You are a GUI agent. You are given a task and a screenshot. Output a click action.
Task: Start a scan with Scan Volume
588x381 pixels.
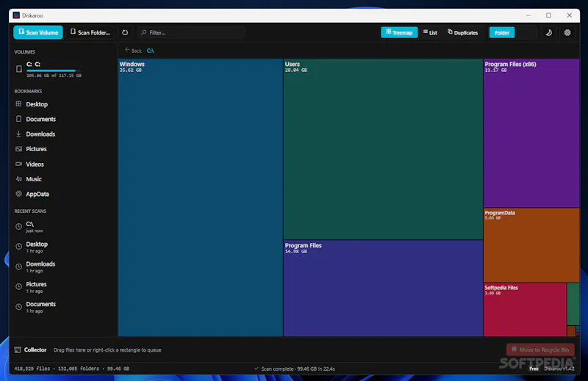pyautogui.click(x=38, y=32)
